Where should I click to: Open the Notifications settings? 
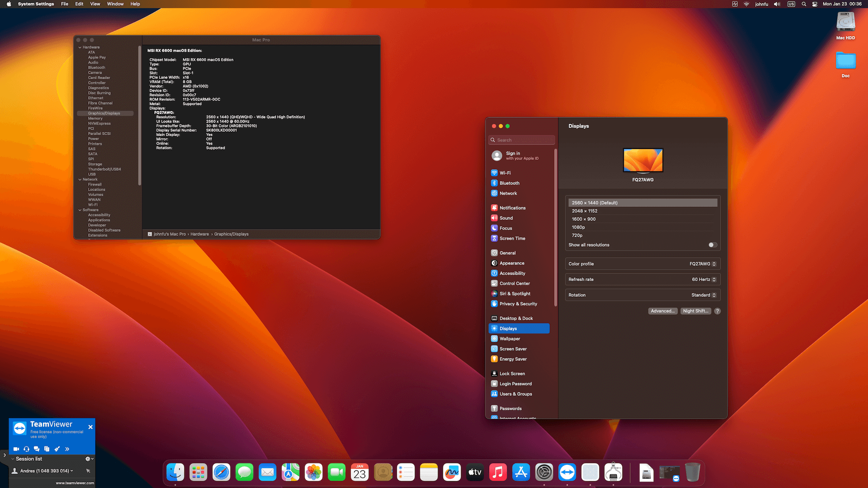(x=519, y=208)
